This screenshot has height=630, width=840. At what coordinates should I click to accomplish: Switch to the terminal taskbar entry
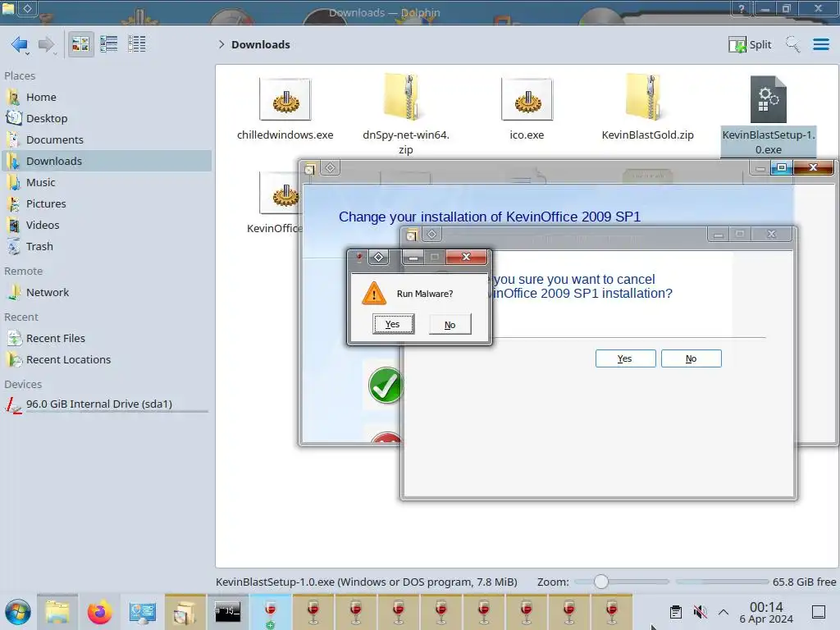[228, 612]
